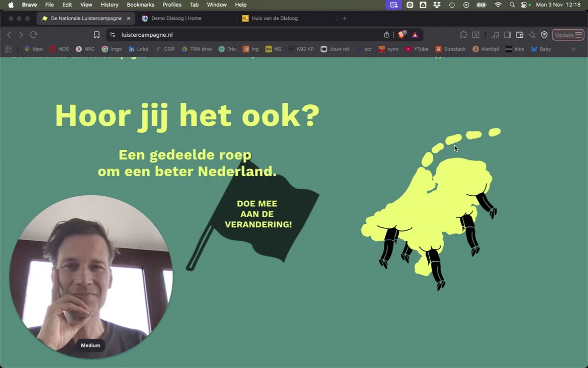This screenshot has height=368, width=588.
Task: Open the ing bookmark
Action: click(x=251, y=49)
